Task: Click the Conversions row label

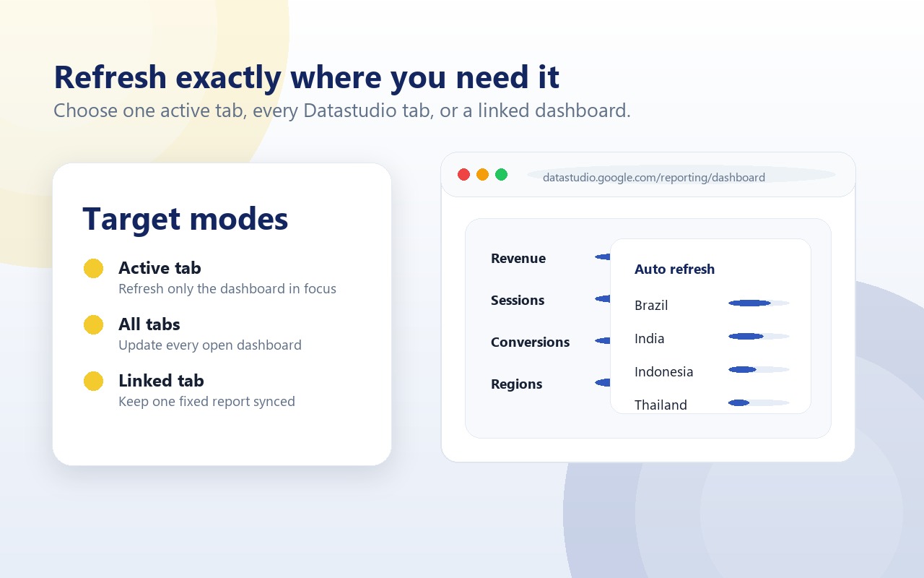Action: tap(530, 342)
